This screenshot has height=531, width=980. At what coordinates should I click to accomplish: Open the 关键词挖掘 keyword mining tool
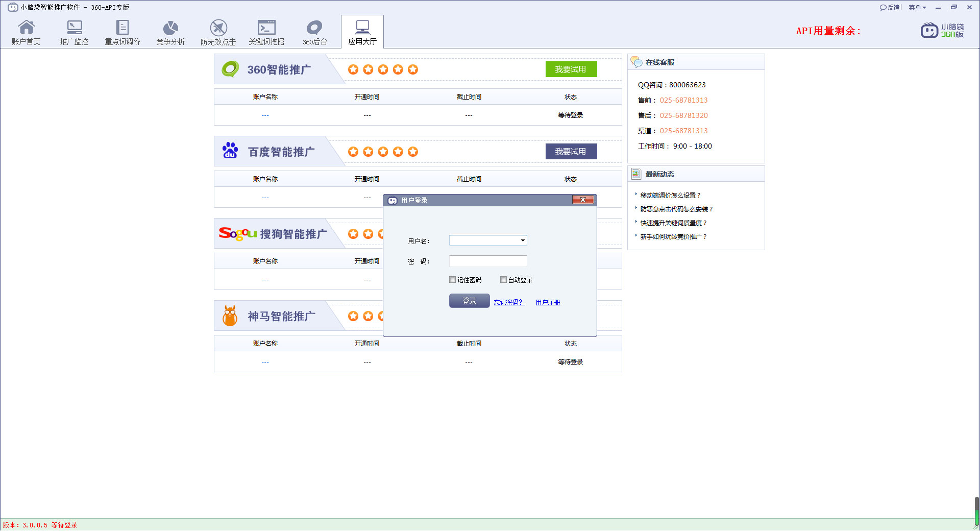point(266,32)
